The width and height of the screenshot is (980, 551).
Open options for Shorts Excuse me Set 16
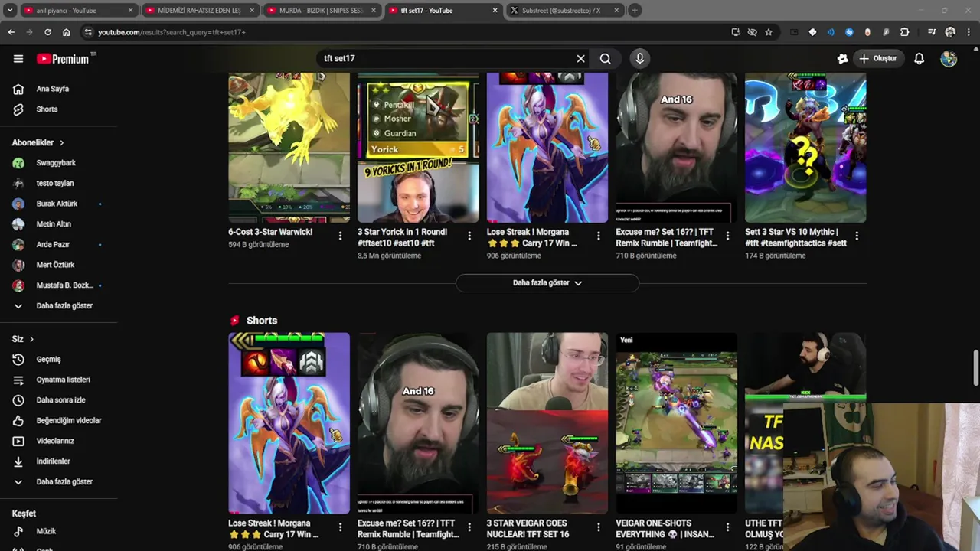(469, 527)
